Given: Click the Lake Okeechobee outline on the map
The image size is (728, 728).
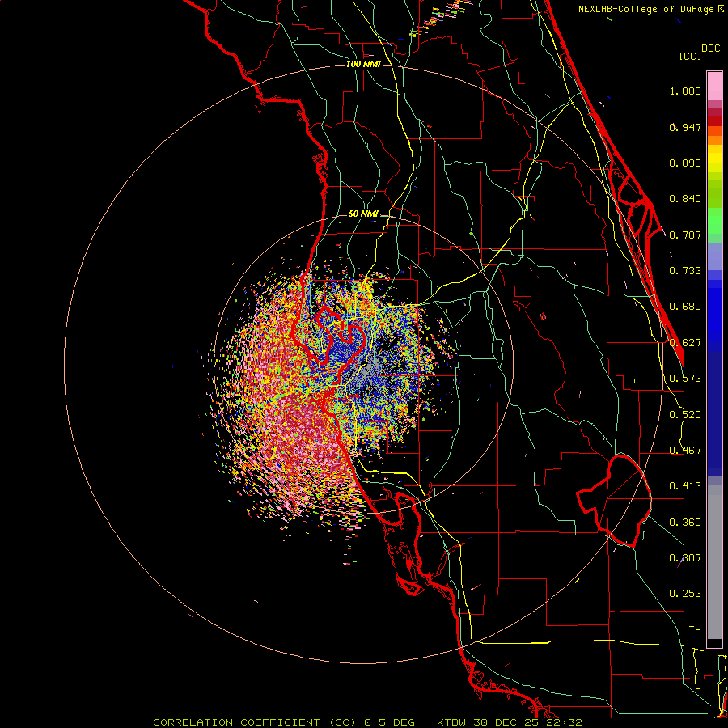Looking at the screenshot, I should tap(614, 501).
